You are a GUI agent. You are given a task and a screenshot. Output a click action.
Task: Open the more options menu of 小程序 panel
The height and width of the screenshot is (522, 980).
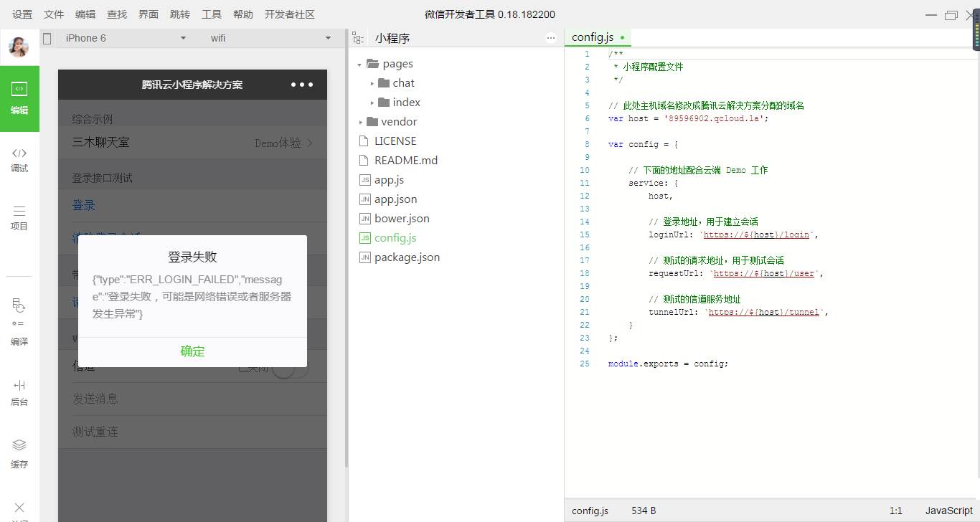coord(551,38)
